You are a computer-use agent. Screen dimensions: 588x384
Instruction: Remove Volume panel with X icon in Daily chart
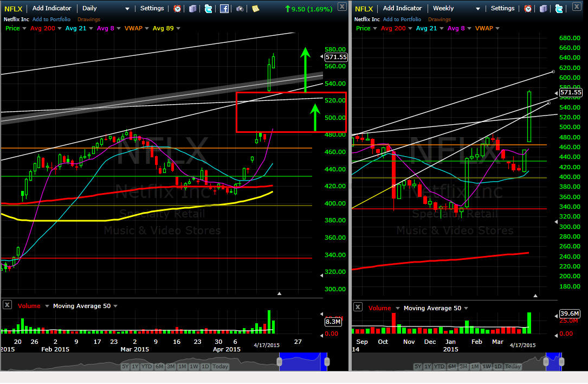click(x=7, y=305)
